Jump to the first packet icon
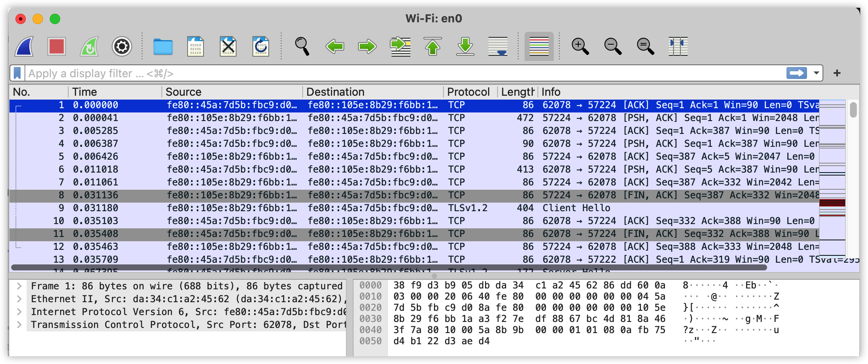Image resolution: width=868 pixels, height=364 pixels. coord(433,46)
